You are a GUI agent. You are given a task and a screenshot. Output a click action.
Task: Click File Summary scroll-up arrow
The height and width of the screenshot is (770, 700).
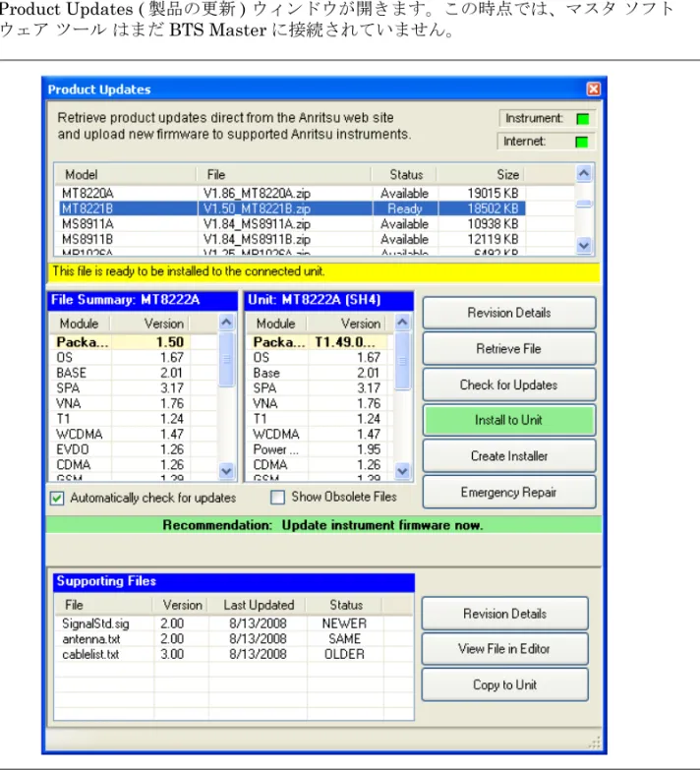[x=226, y=323]
